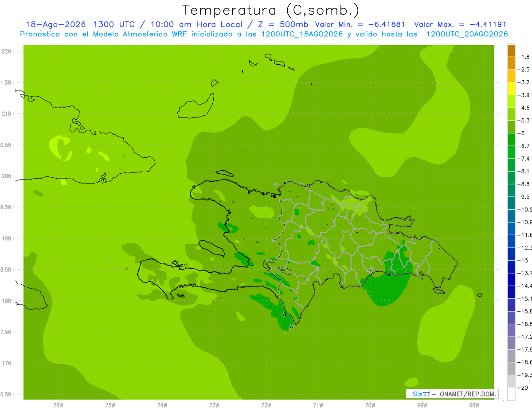Screen dimensions: 532x411
Task: Click the -1.8 colorbar value
Action: click(x=524, y=57)
